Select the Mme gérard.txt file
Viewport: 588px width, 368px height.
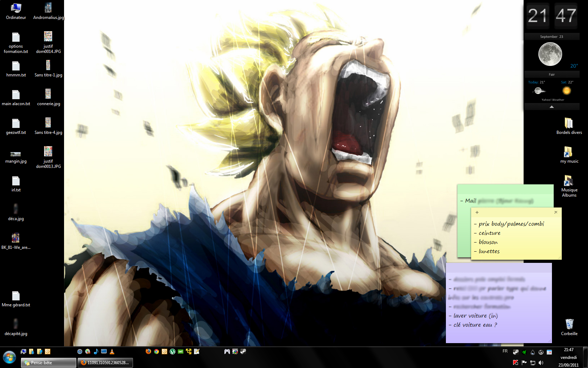[x=16, y=298]
